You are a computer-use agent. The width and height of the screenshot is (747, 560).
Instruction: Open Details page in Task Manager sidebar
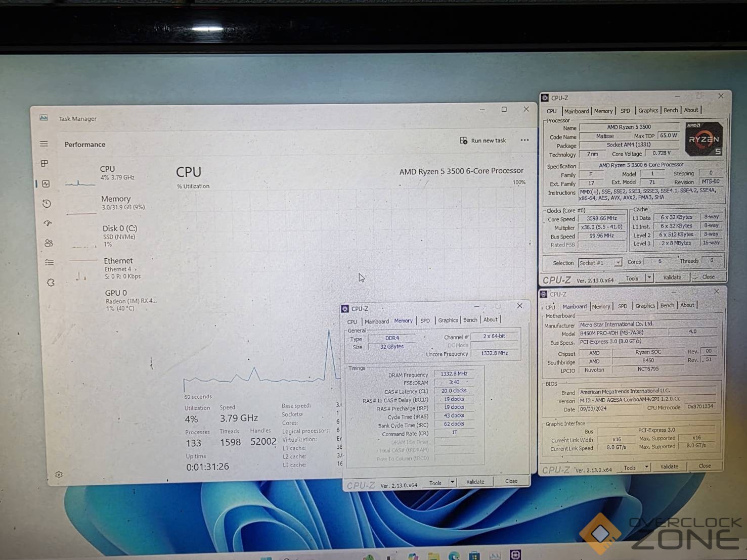click(x=49, y=263)
